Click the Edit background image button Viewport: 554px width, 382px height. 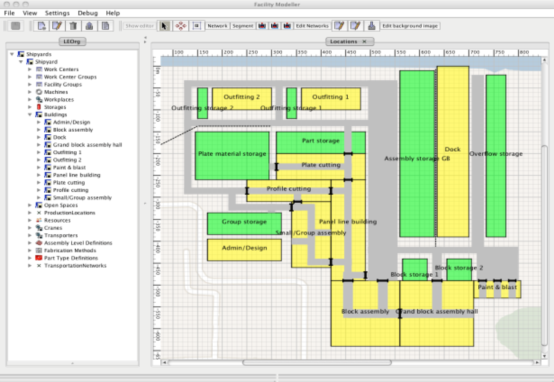[410, 26]
